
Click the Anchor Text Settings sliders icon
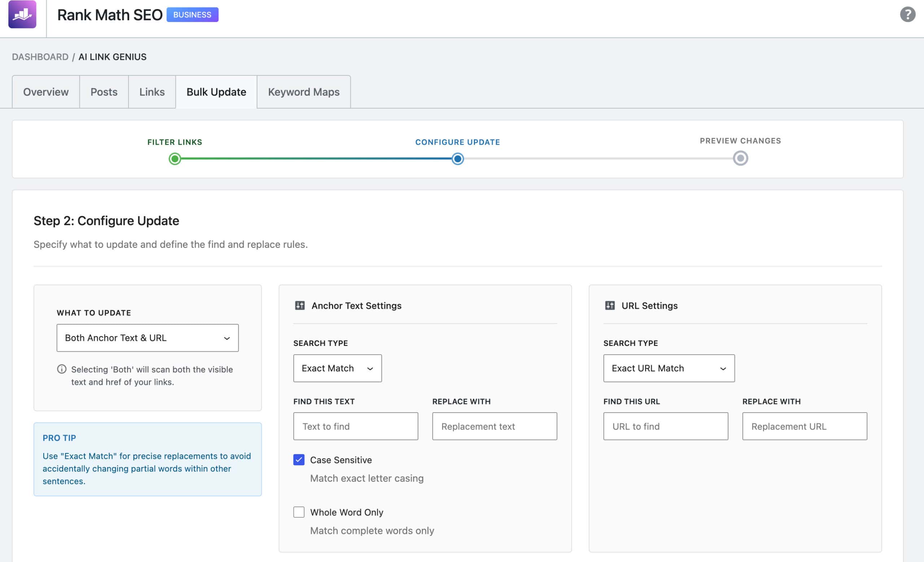[300, 306]
